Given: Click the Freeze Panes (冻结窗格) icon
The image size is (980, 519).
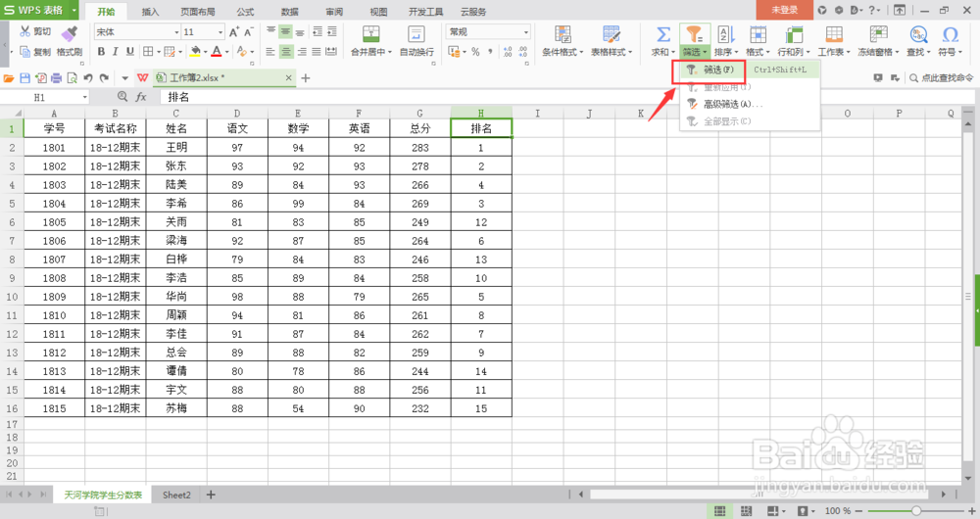Looking at the screenshot, I should [878, 34].
